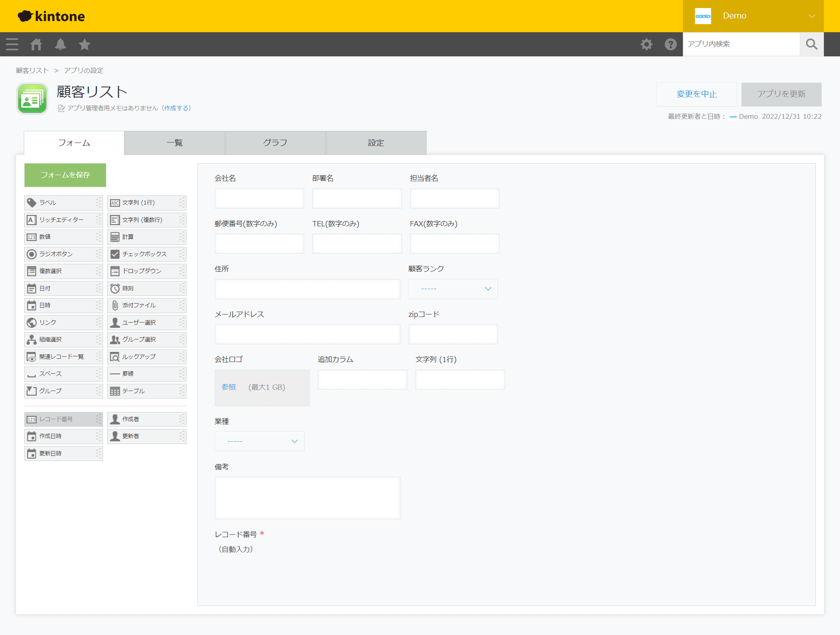
Task: Open the settings gear icon
Action: coord(646,44)
